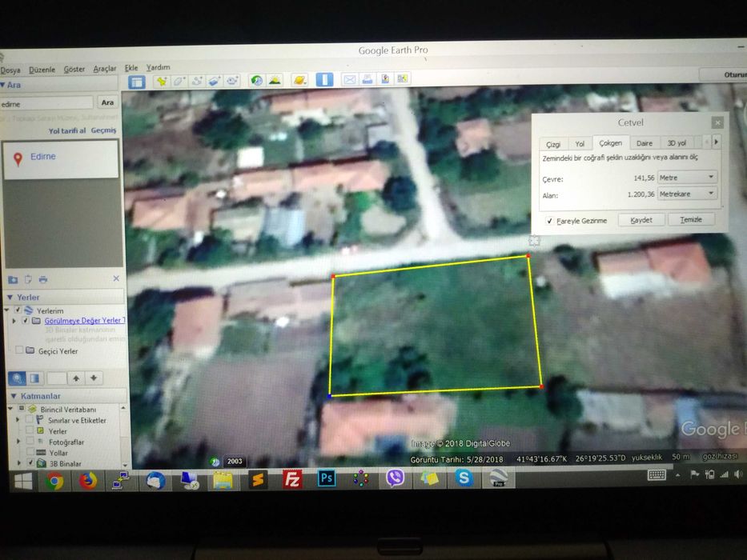Image resolution: width=747 pixels, height=560 pixels.
Task: Click the move down arrow button in Yerler panel
Action: coord(94,378)
